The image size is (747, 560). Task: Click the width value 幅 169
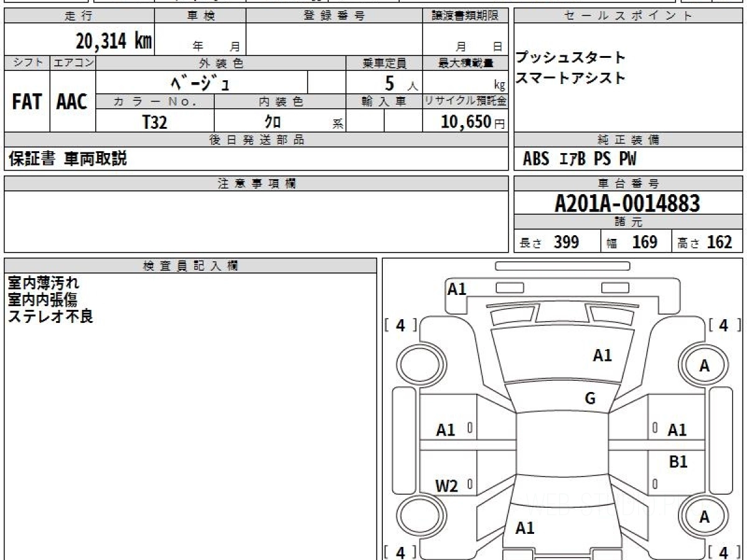[632, 242]
